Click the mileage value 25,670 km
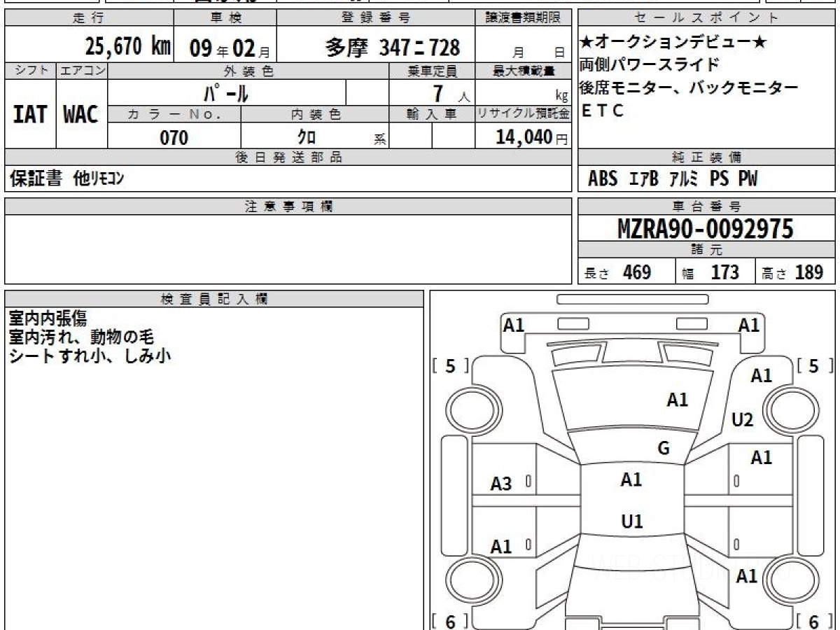 click(127, 47)
